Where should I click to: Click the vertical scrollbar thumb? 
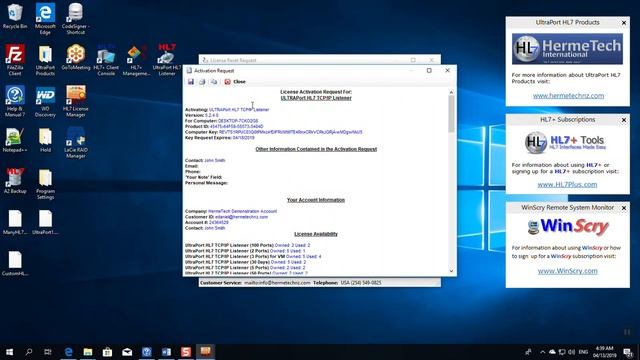(x=451, y=114)
